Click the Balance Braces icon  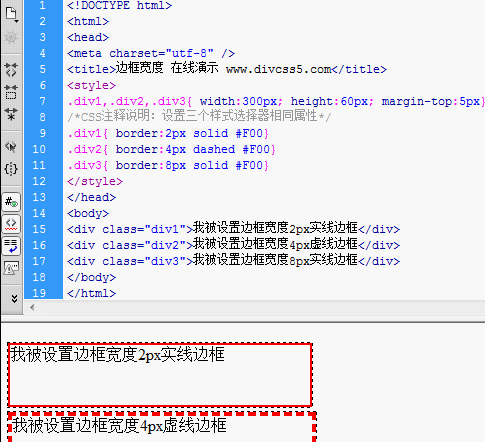pyautogui.click(x=11, y=169)
